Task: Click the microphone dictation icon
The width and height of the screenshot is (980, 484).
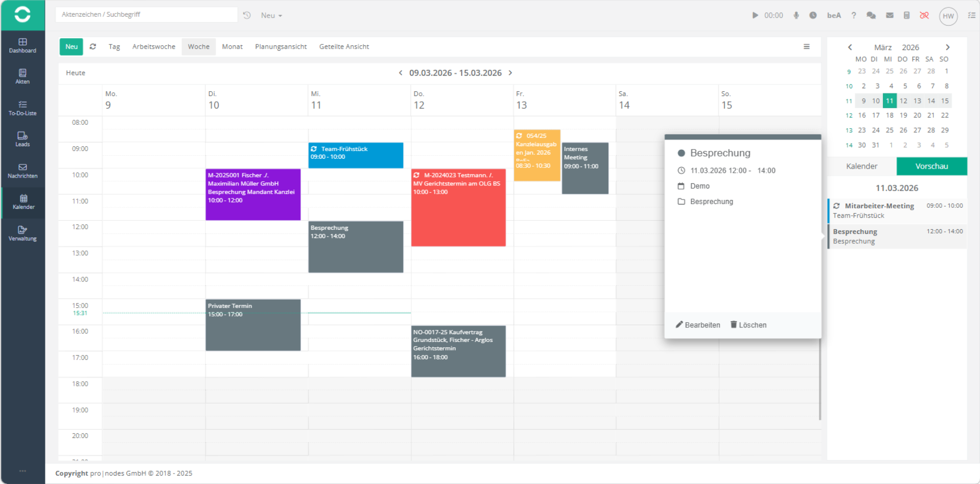Action: (796, 15)
